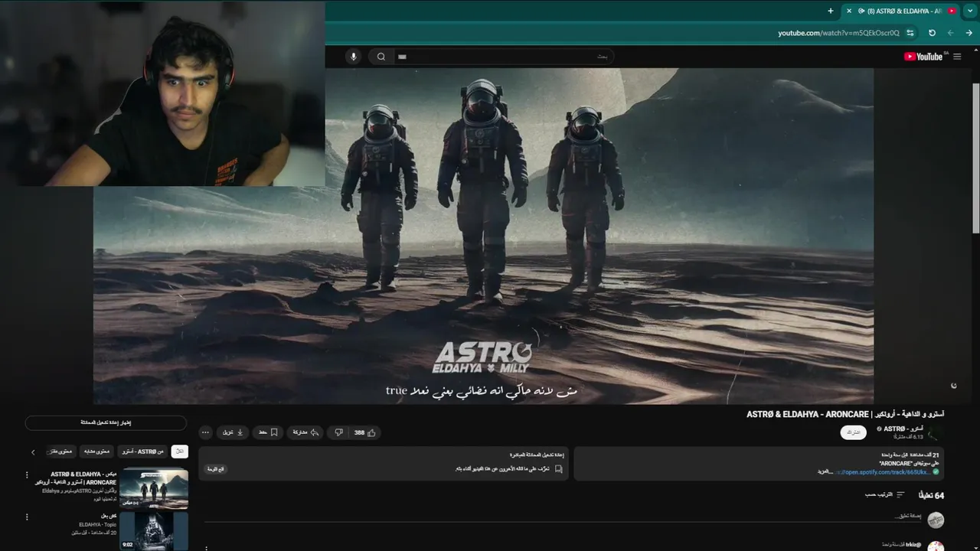Reload the page with refresh icon
This screenshot has height=551, width=980.
click(x=932, y=33)
